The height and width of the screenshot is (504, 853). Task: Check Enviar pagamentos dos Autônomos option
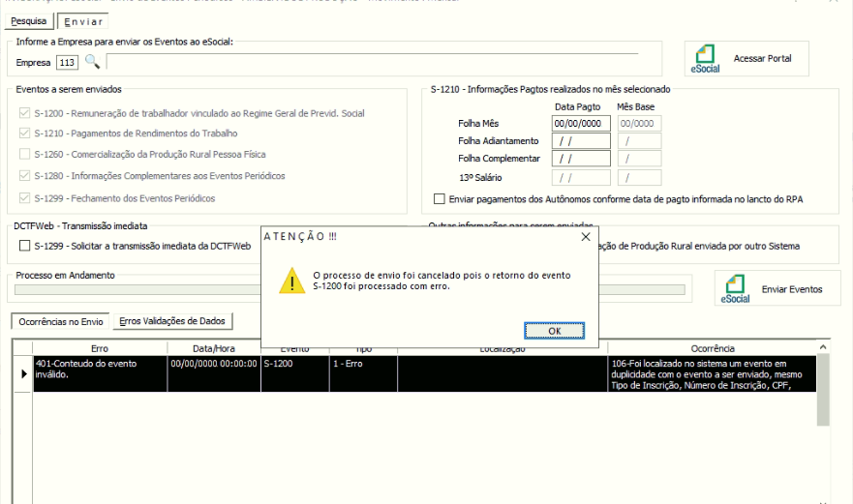[x=440, y=199]
